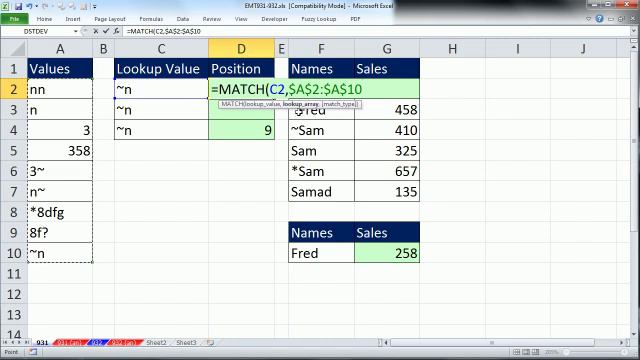Open the Review tab
This screenshot has height=360, width=640.
click(x=211, y=19)
